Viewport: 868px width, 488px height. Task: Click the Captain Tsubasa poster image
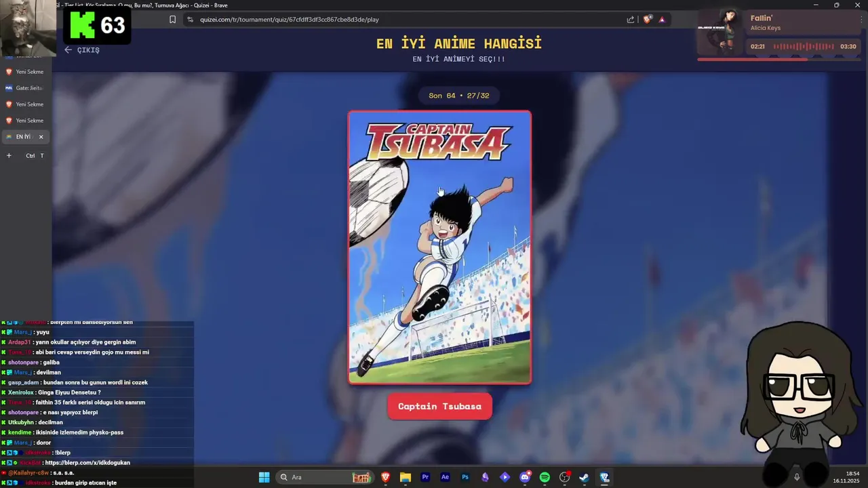[439, 247]
